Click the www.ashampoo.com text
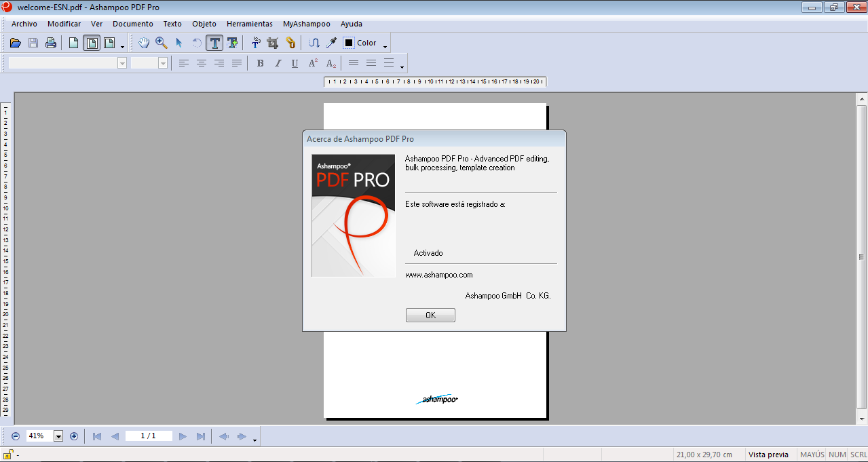Image resolution: width=868 pixels, height=462 pixels. coord(439,275)
